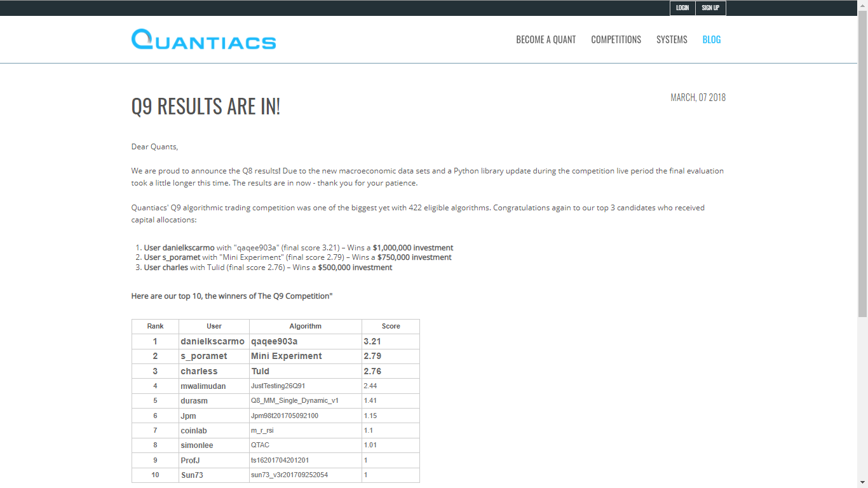Viewport: 868px width, 488px height.
Task: Click the 2.44 score cell
Action: point(391,386)
